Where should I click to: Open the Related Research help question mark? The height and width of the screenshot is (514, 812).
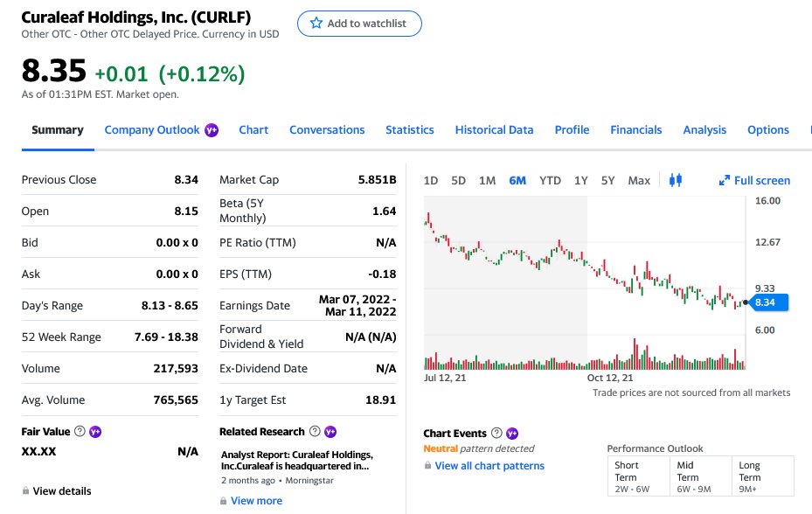[315, 431]
